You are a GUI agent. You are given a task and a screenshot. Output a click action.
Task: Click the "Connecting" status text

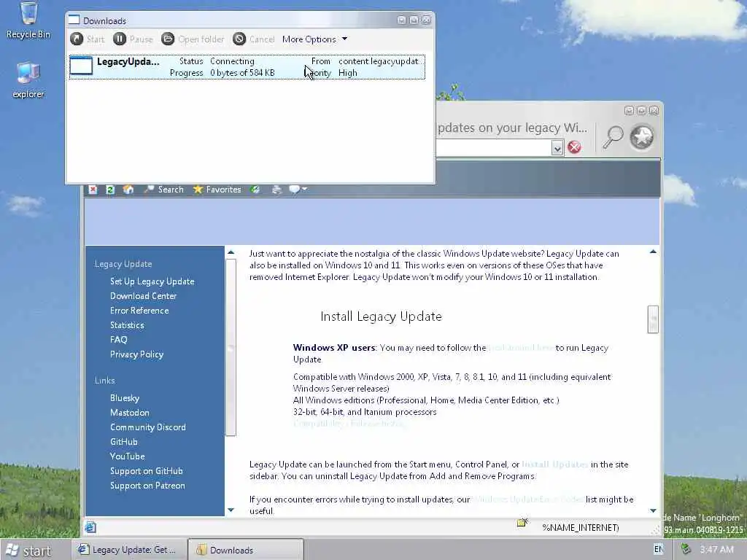click(232, 61)
